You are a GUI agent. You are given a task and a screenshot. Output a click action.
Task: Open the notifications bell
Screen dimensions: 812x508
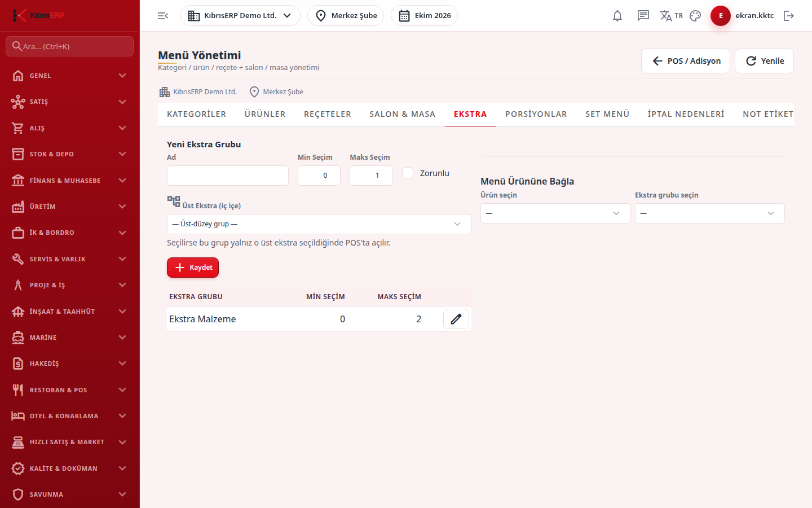coord(617,16)
